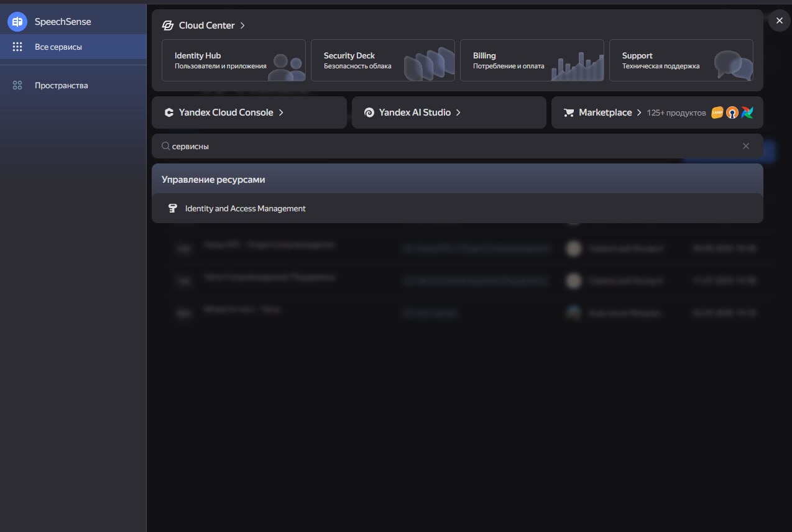Screen dimensions: 792x532
Task: Click the Безопасность облака subtitle
Action: coord(357,66)
